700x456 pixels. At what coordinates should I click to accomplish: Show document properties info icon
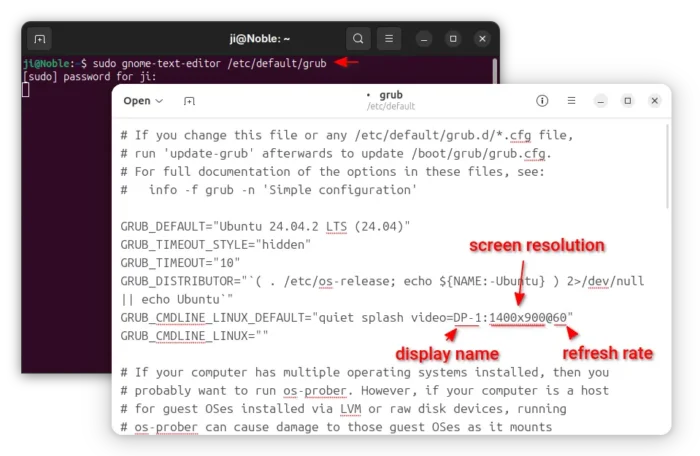click(542, 101)
